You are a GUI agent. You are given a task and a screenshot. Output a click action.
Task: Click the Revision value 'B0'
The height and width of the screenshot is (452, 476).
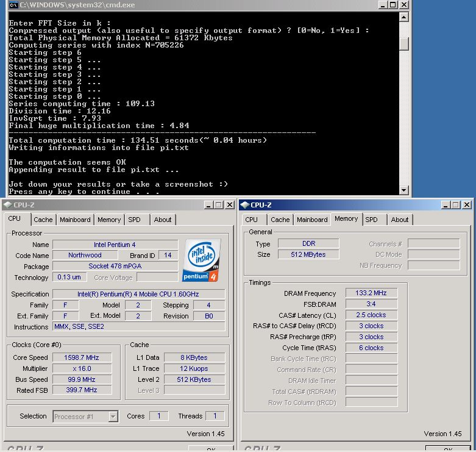coord(209,316)
